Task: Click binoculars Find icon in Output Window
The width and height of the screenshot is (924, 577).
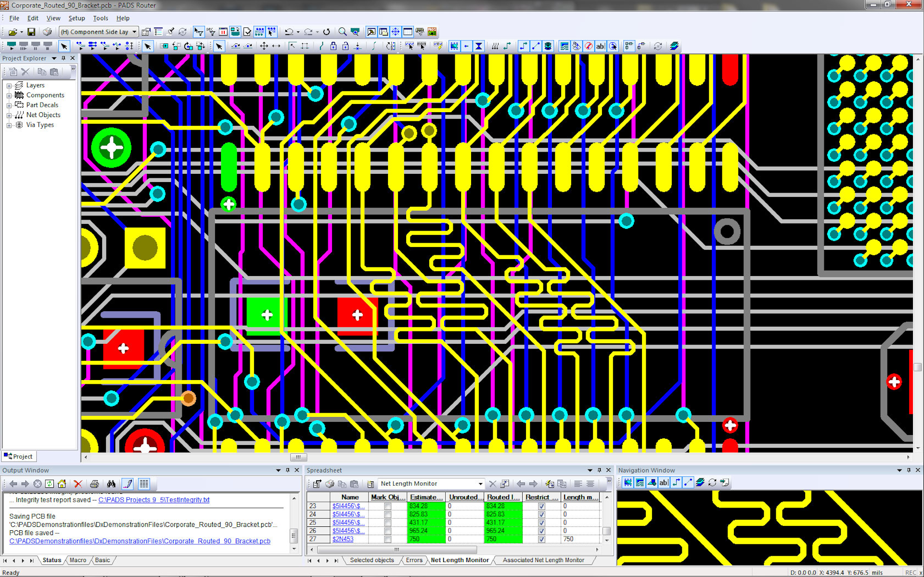Action: coord(111,484)
